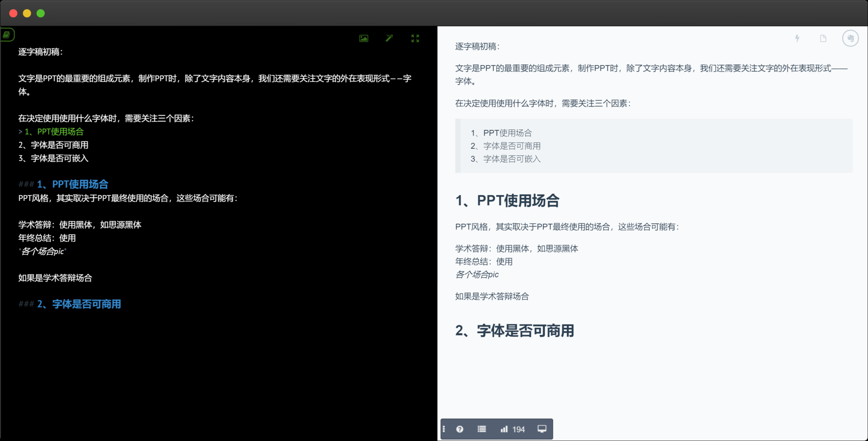The height and width of the screenshot is (441, 868).
Task: Click the word count 194 indicator
Action: 513,429
